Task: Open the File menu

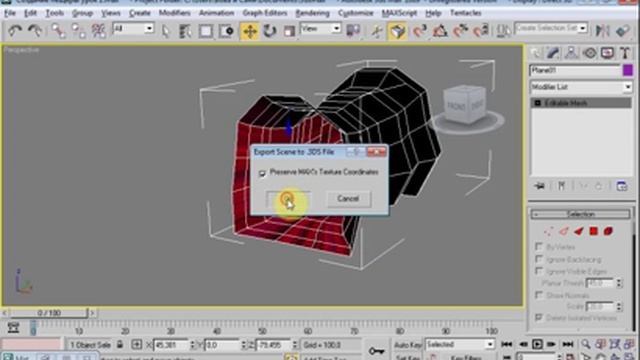Action: (x=9, y=13)
